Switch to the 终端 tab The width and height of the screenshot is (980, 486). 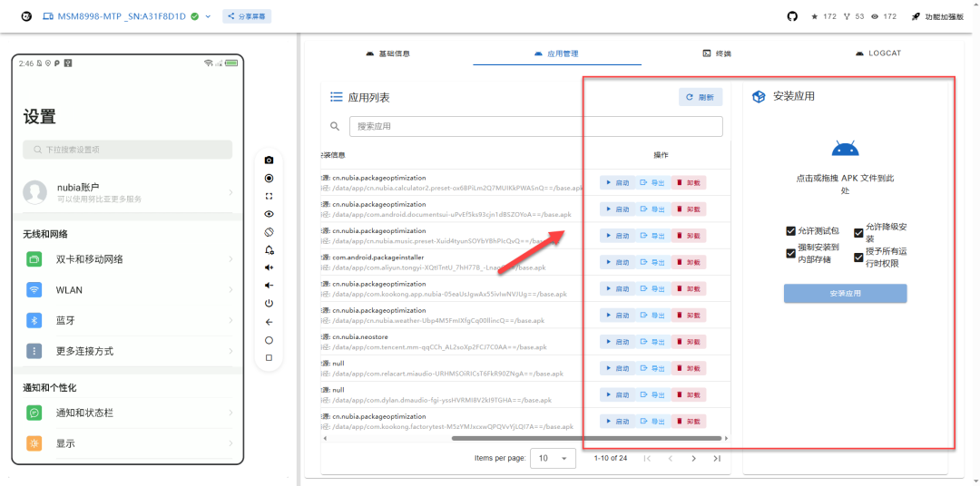717,53
